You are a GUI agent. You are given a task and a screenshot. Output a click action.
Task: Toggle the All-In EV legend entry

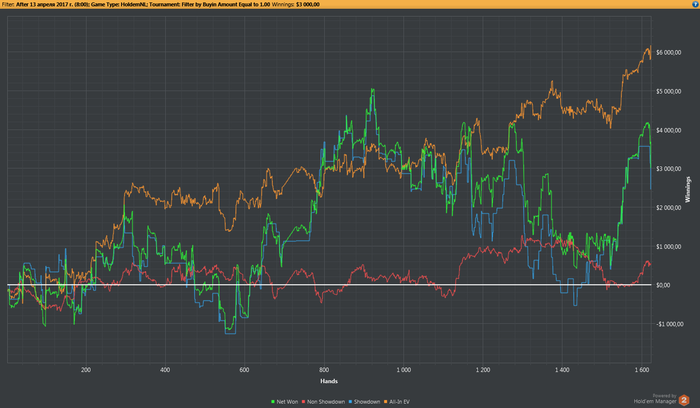point(396,402)
